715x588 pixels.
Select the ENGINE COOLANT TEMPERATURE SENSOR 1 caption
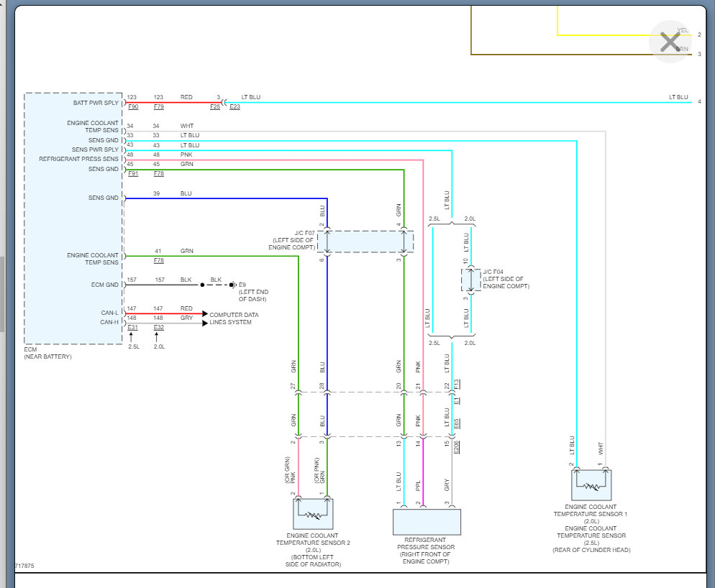coord(591,528)
